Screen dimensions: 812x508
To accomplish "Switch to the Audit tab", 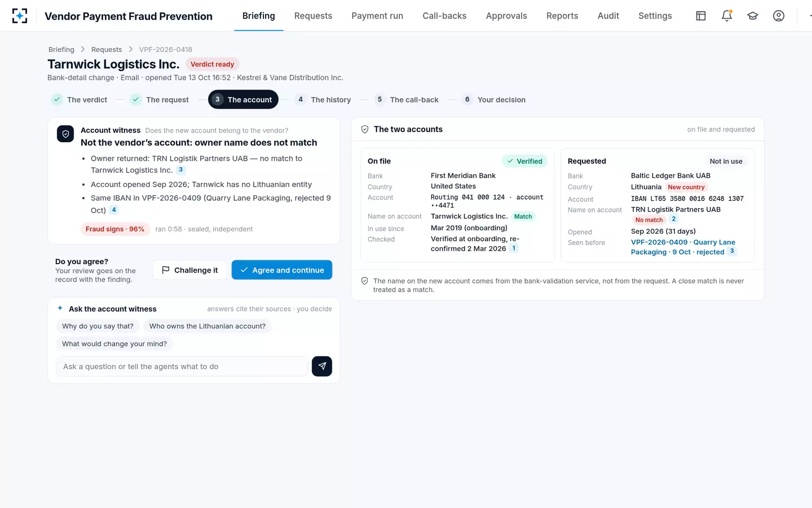I will coord(608,16).
